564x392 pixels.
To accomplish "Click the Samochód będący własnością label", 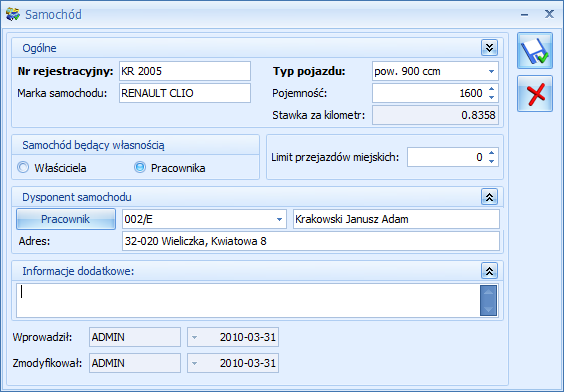I will click(93, 145).
